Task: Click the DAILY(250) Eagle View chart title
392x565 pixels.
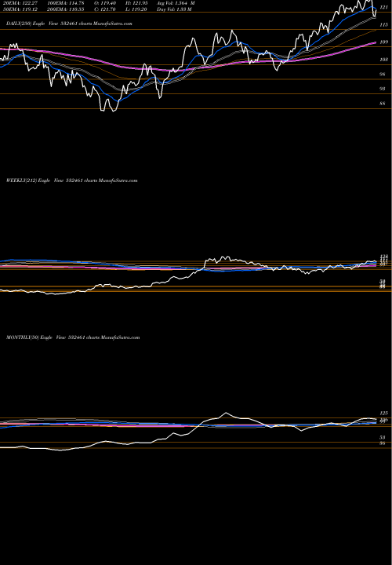Action: tap(69, 24)
